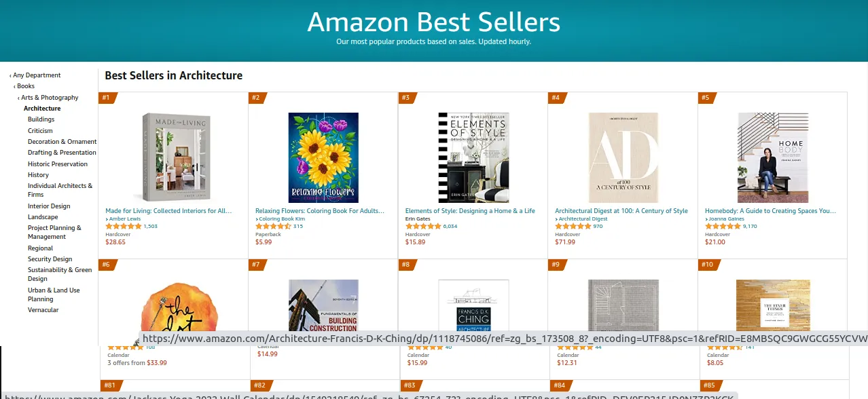Open Amber Lewis author page

tap(124, 219)
